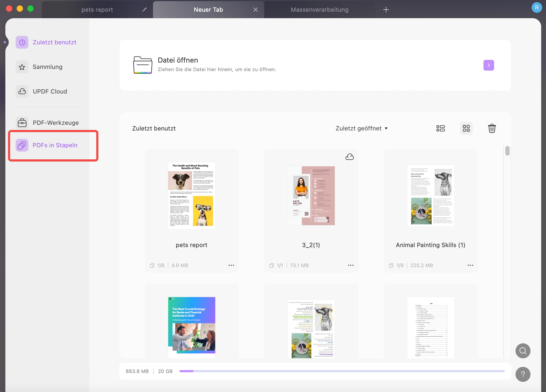Screen dimensions: 546x392
Task: Add a new tab with plus button
Action: click(386, 10)
